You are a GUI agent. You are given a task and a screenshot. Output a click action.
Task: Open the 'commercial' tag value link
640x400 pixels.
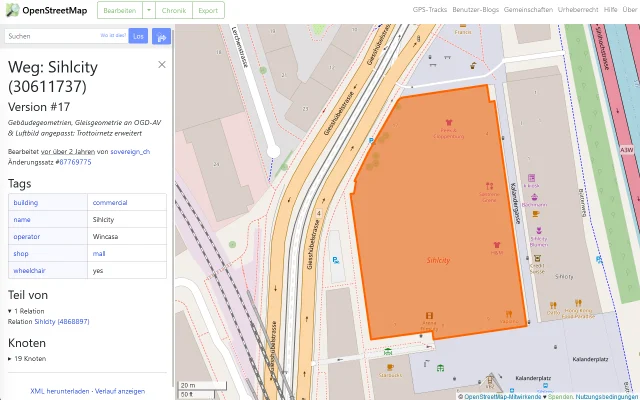click(110, 202)
